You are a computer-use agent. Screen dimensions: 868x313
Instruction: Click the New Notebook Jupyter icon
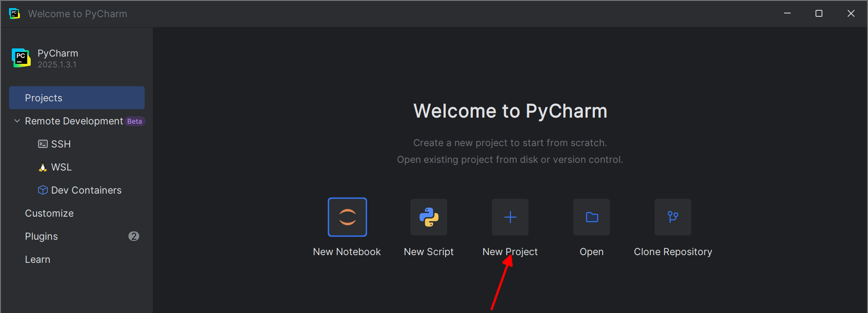347,217
